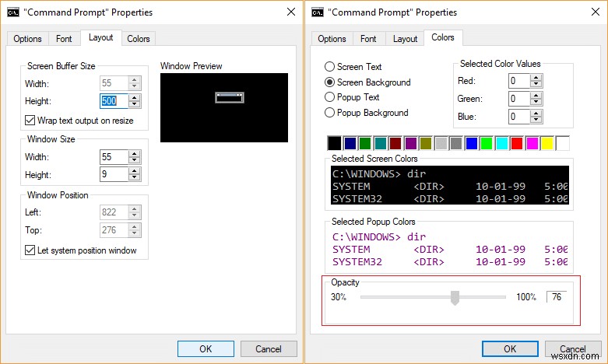Choose the dark blue color swatch

click(x=350, y=143)
